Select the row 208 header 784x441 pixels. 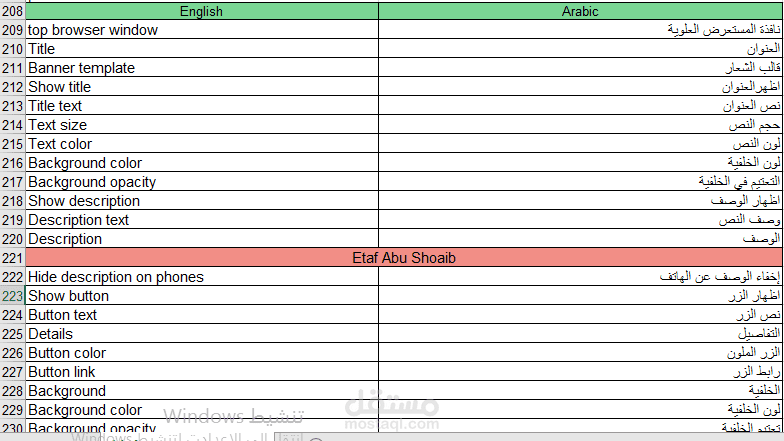12,11
